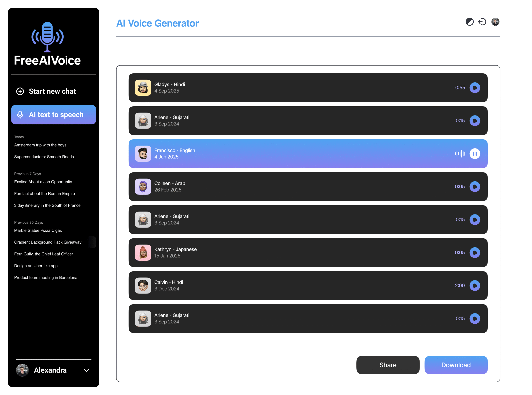Click the 0:05 duration on Kathryn row

pos(460,253)
